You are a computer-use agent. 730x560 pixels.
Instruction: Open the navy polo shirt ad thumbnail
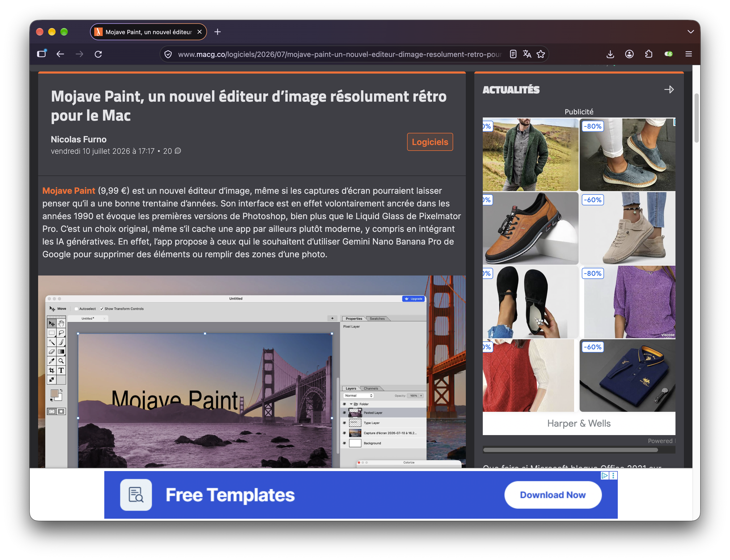click(x=627, y=375)
